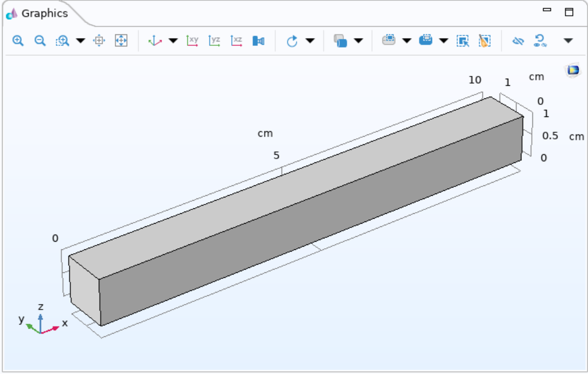The image size is (588, 374).
Task: Switch to the XY view
Action: pos(192,40)
